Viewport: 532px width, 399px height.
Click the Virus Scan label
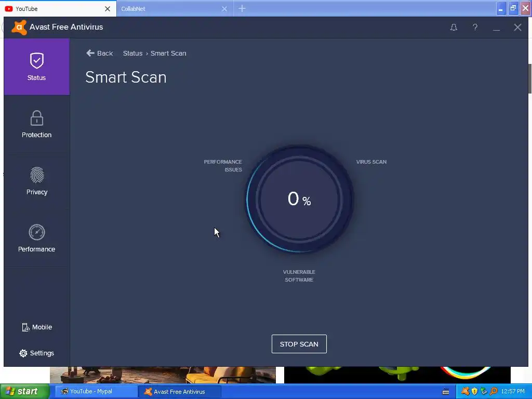(371, 162)
